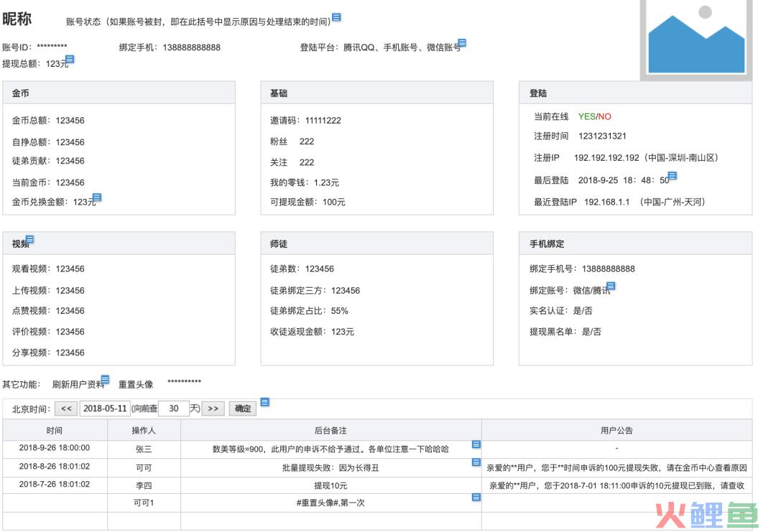Screen dimensions: 776x532
Task: Click note icon next to 最后登陆 time
Action: (672, 175)
